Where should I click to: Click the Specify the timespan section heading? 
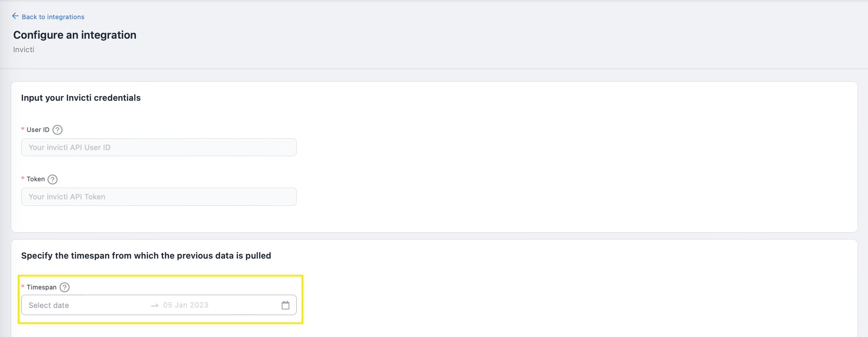[146, 255]
